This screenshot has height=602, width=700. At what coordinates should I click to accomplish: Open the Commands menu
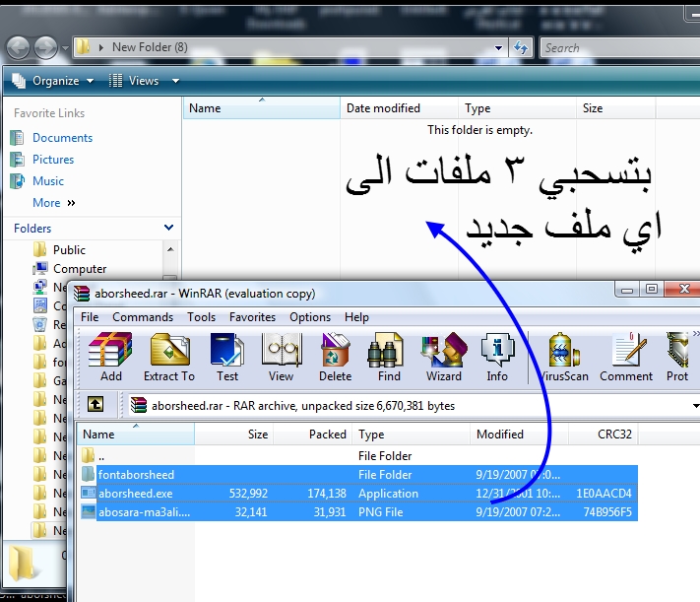142,317
